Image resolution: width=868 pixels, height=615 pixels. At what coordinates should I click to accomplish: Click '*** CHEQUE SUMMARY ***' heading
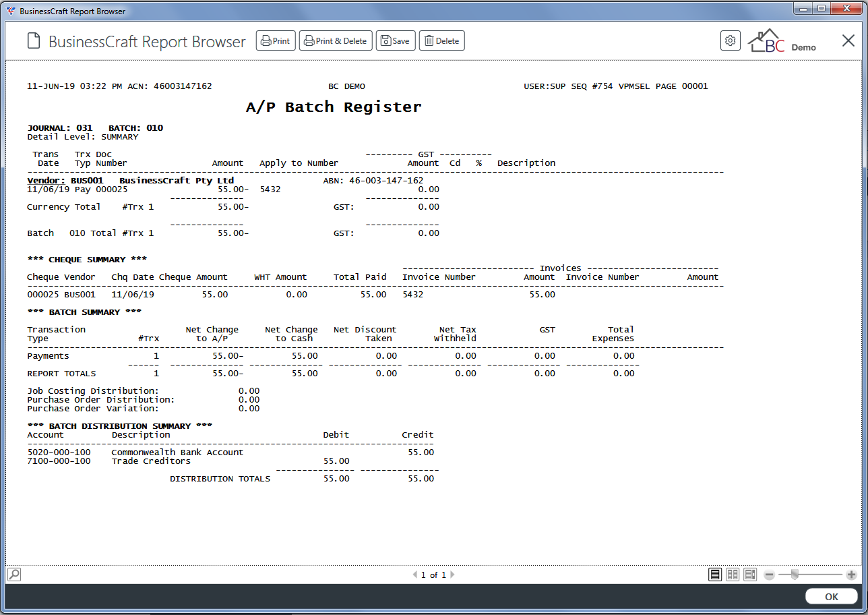coord(86,260)
